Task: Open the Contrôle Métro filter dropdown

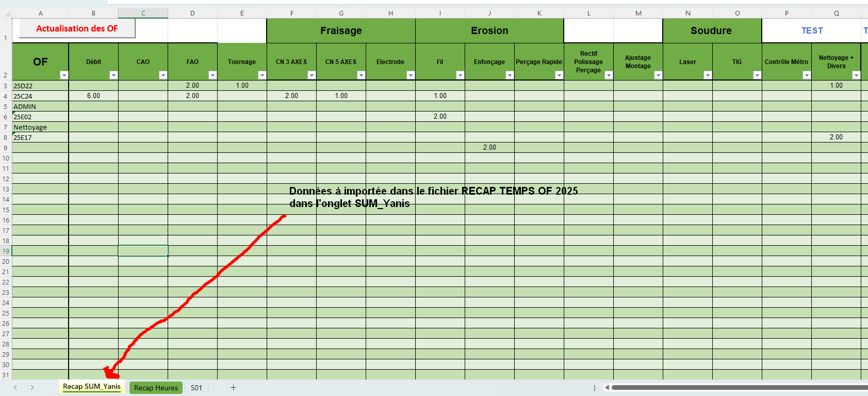Action: tap(807, 75)
